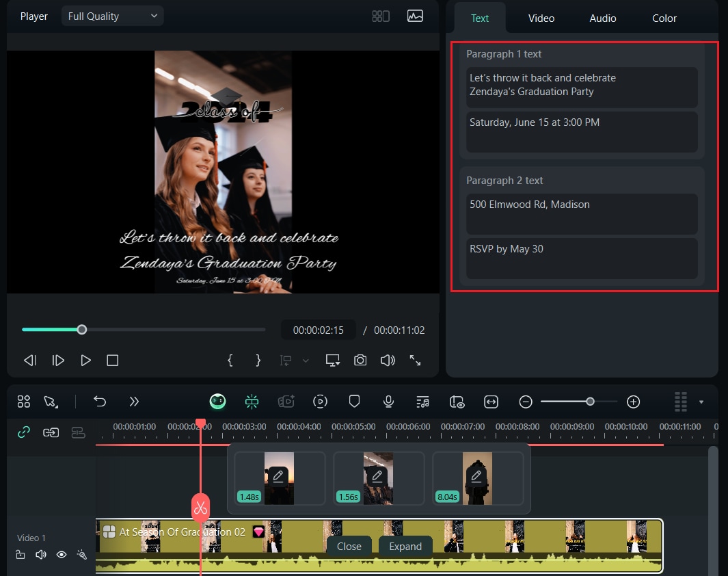Screen dimensions: 728x576
Task: Switch to the Video tab
Action: (541, 18)
